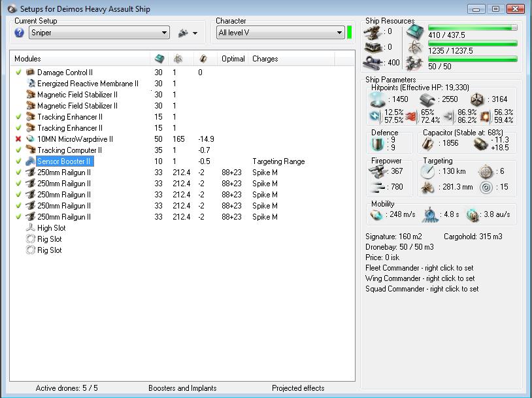
Task: Click the blue help question mark icon
Action: point(20,33)
